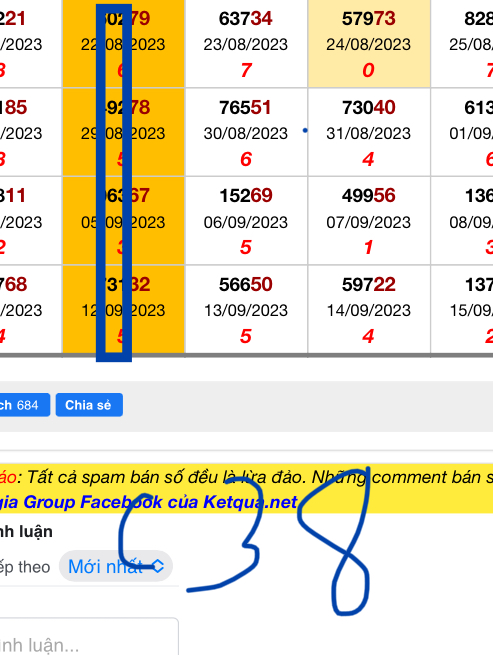Click the 13/09/2023 result cell 56650

(246, 310)
